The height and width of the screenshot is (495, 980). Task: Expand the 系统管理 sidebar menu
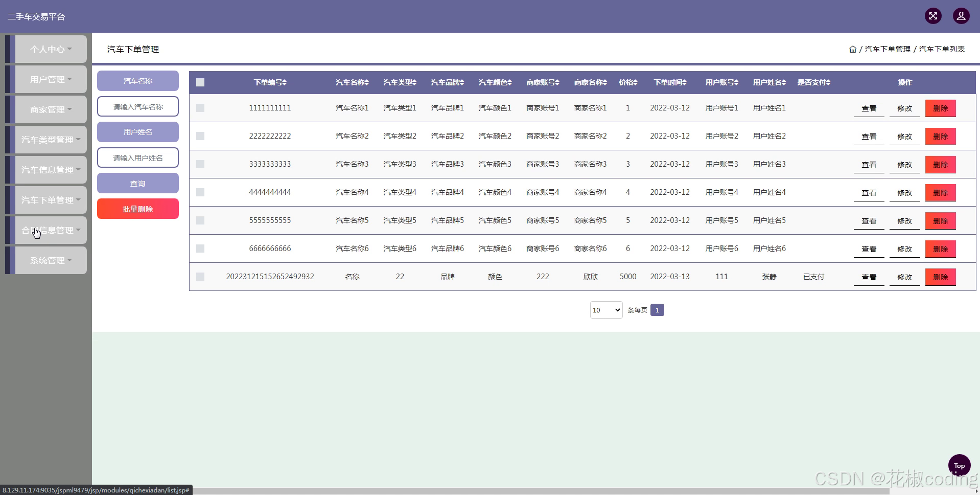(51, 260)
